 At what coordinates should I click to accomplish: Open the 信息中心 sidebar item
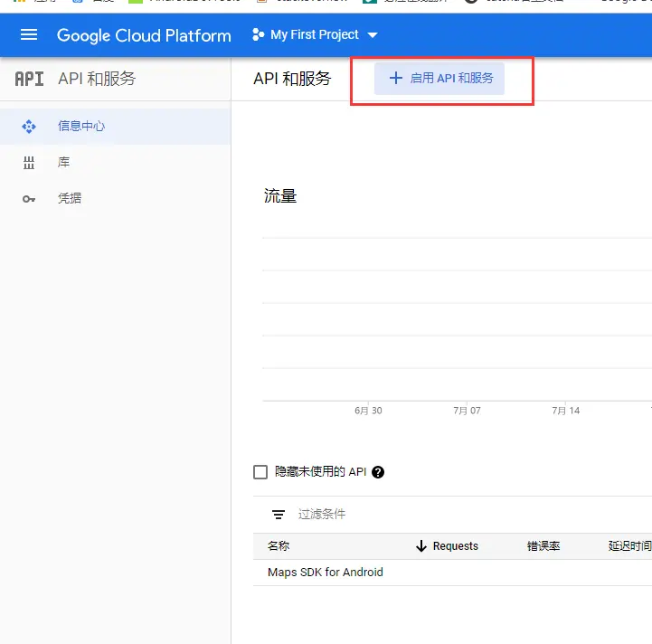click(115, 127)
